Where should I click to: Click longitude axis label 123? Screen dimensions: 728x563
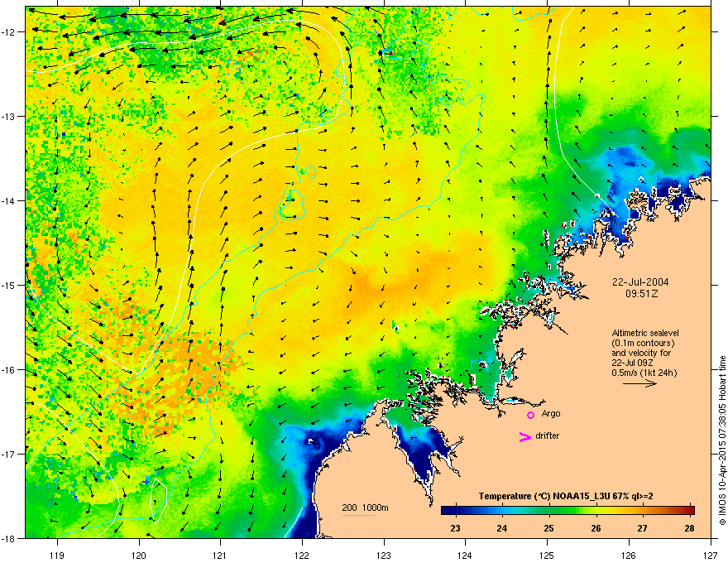(x=384, y=555)
